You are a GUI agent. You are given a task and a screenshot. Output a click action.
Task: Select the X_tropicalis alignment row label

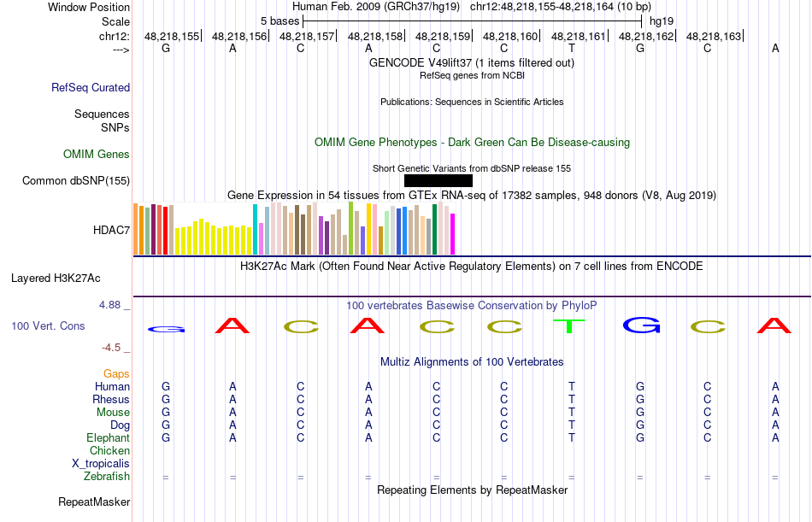(x=101, y=464)
